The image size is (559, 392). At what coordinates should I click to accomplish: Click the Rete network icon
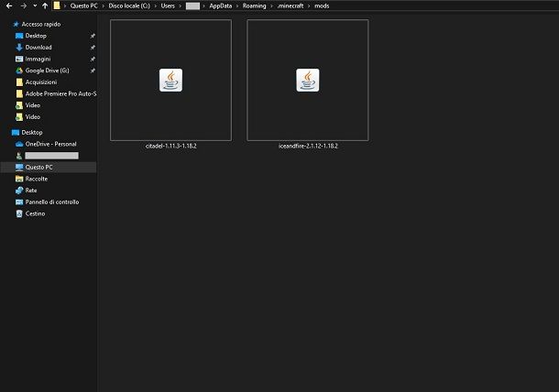(x=19, y=191)
